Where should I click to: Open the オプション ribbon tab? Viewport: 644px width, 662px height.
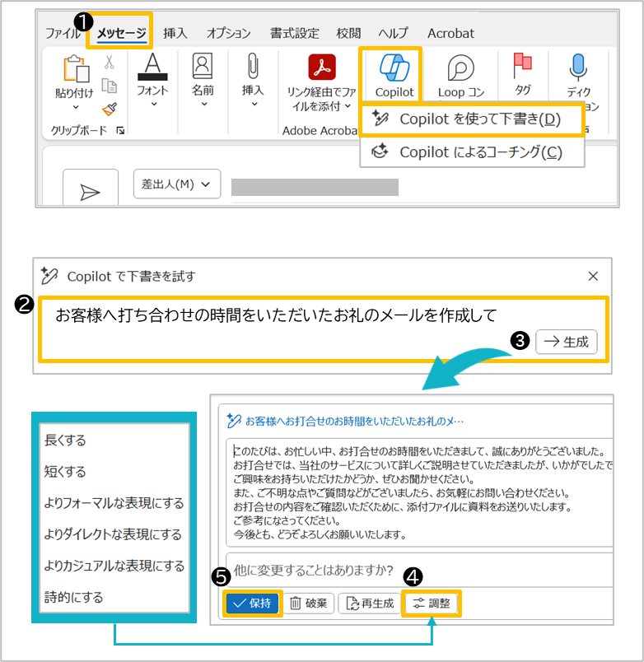point(228,33)
